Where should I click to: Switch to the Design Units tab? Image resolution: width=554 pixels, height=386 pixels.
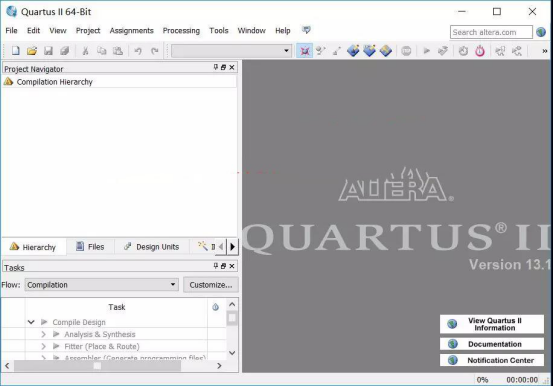click(x=152, y=247)
